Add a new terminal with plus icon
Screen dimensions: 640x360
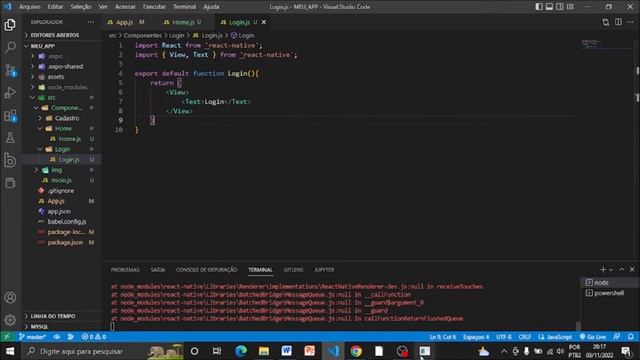[602, 269]
